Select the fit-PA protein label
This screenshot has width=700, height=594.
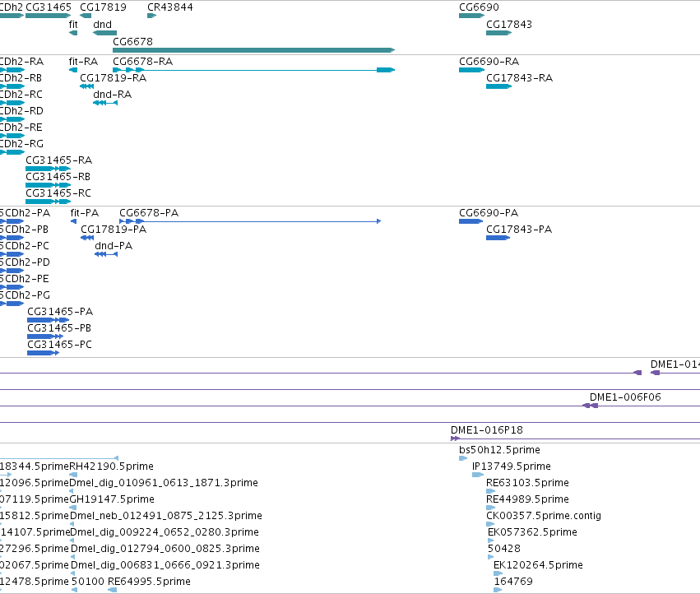pos(85,212)
